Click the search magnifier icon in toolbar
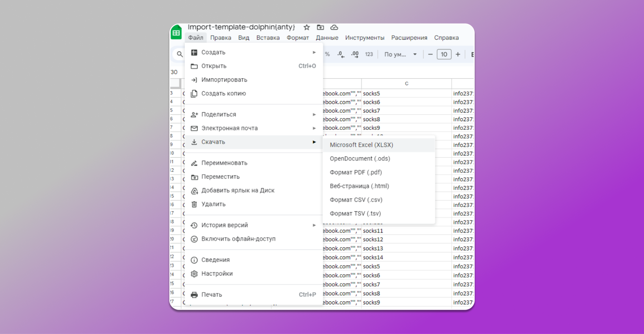Viewport: 644px width, 334px height. point(180,54)
